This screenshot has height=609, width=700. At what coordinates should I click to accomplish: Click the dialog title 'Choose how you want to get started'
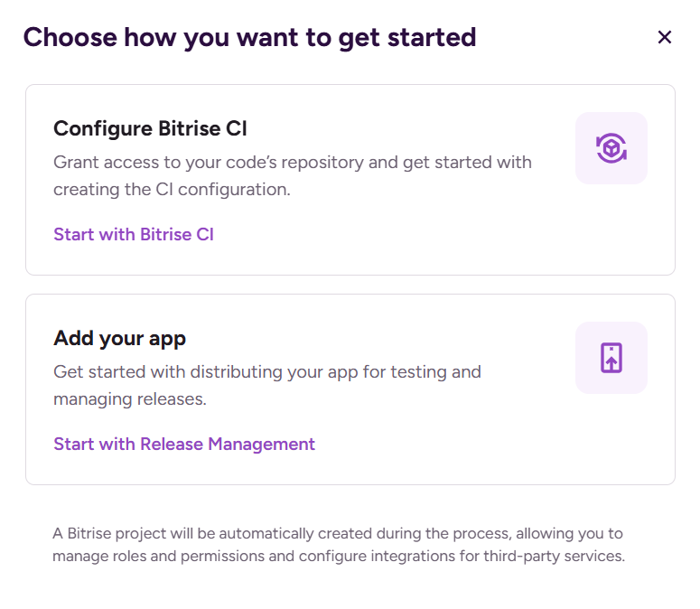249,37
